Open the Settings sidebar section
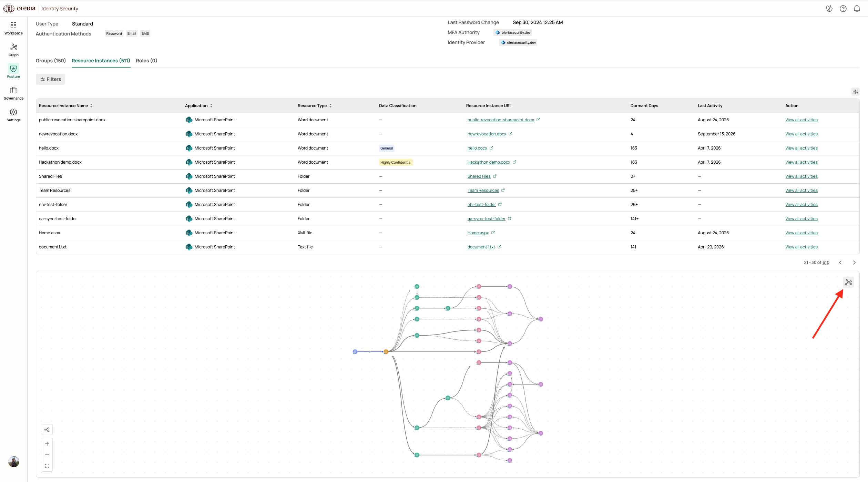 click(13, 115)
